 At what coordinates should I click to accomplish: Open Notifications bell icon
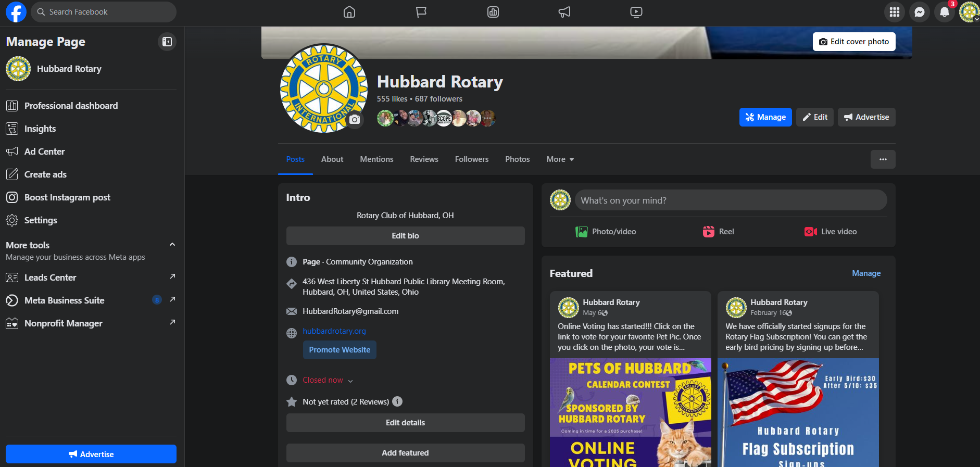[945, 12]
